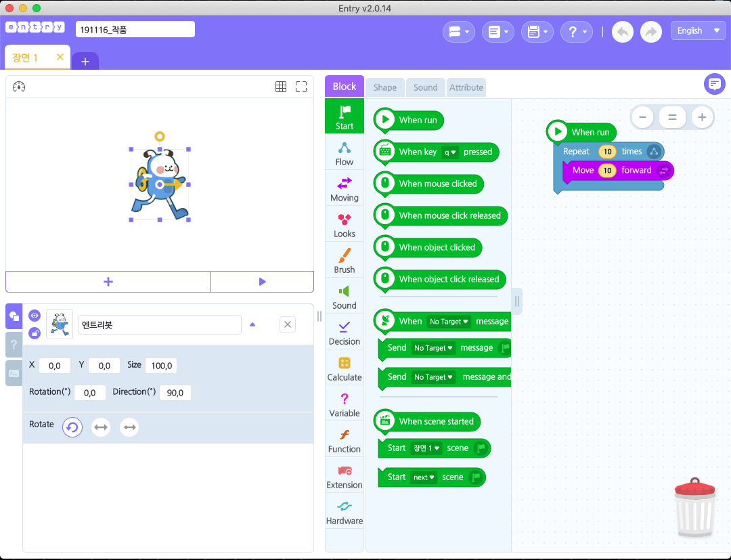This screenshot has width=731, height=560.
Task: Close the 장면 1 scene tab
Action: 60,57
